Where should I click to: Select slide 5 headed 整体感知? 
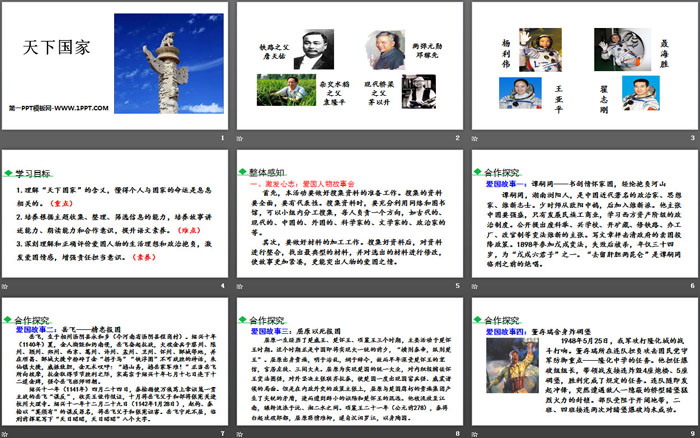(350, 213)
